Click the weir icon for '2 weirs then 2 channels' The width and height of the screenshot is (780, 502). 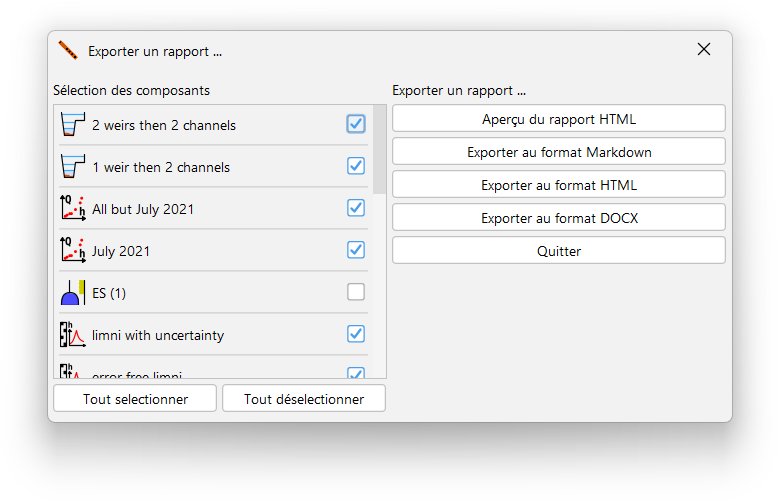coord(72,125)
